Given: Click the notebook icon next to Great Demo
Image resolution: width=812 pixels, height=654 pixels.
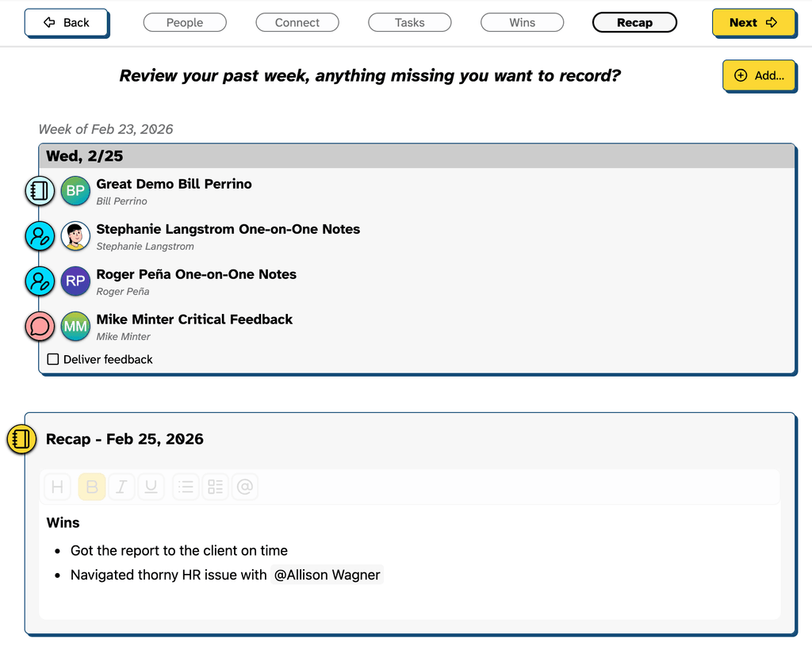Looking at the screenshot, I should click(x=40, y=191).
